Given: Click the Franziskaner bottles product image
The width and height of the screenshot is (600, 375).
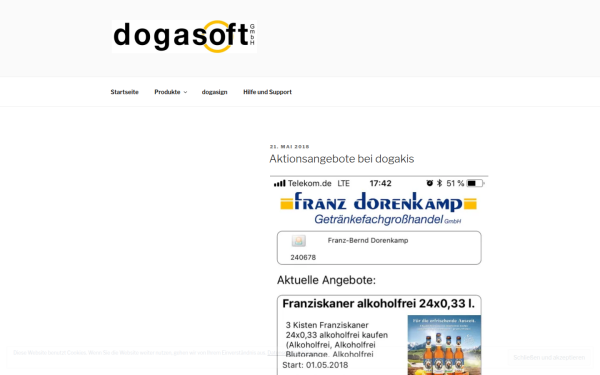Looking at the screenshot, I should tap(444, 345).
